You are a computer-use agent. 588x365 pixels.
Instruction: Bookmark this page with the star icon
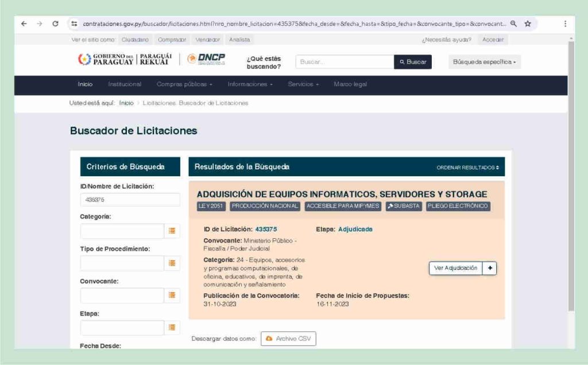tap(528, 24)
